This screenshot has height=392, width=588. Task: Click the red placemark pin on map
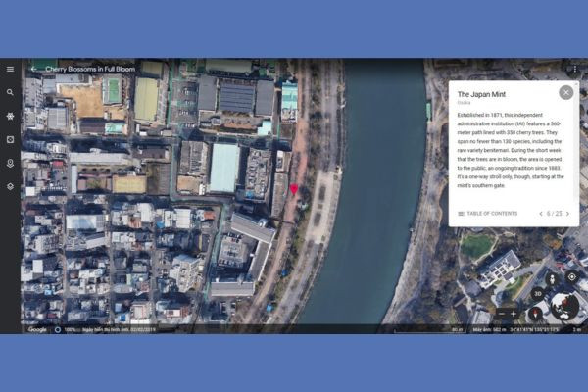[294, 189]
